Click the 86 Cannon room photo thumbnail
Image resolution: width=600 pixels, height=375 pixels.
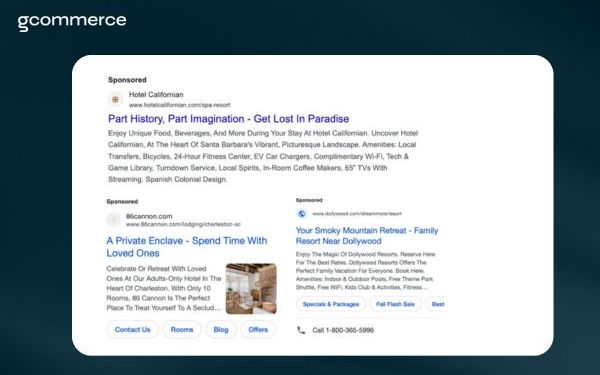point(251,289)
